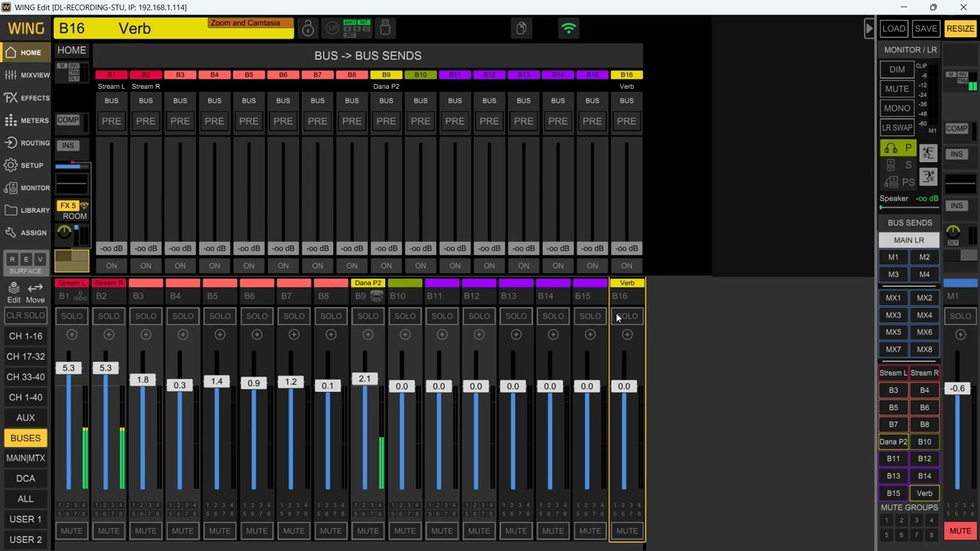
Task: Click the SAVE button
Action: (926, 28)
